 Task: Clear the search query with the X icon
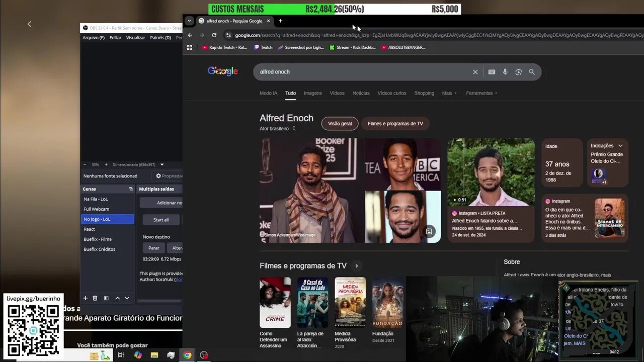click(475, 72)
